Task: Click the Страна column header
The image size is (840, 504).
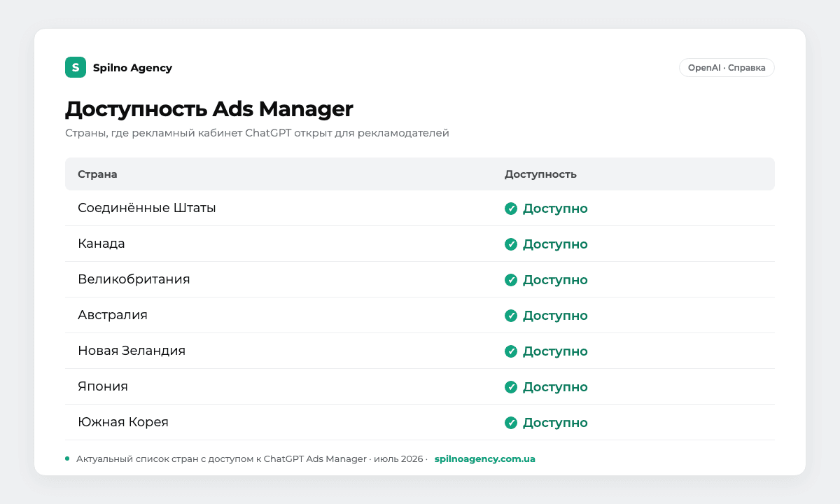Action: (97, 174)
